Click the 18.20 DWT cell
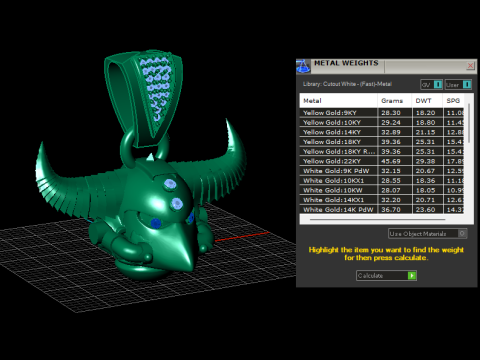This screenshot has width=480, height=360. (427, 113)
